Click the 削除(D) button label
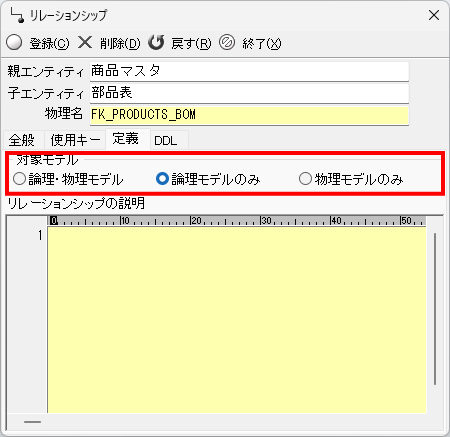 pyautogui.click(x=120, y=43)
